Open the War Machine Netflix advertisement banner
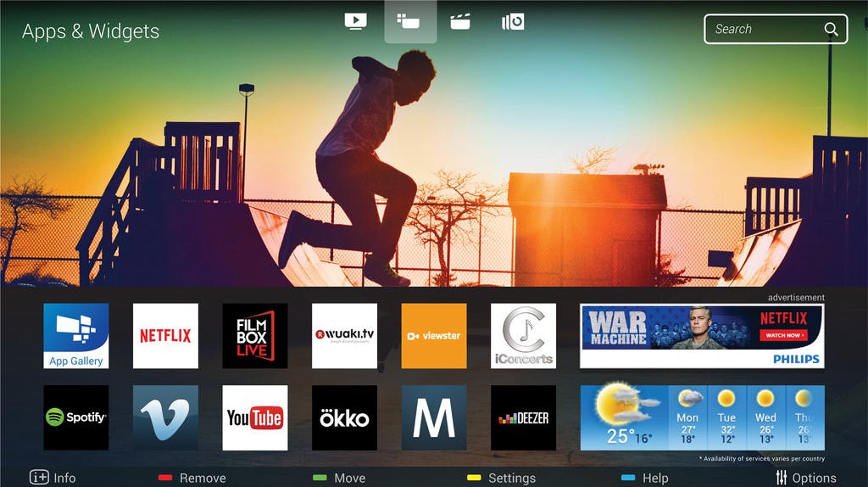This screenshot has height=487, width=868. click(702, 336)
